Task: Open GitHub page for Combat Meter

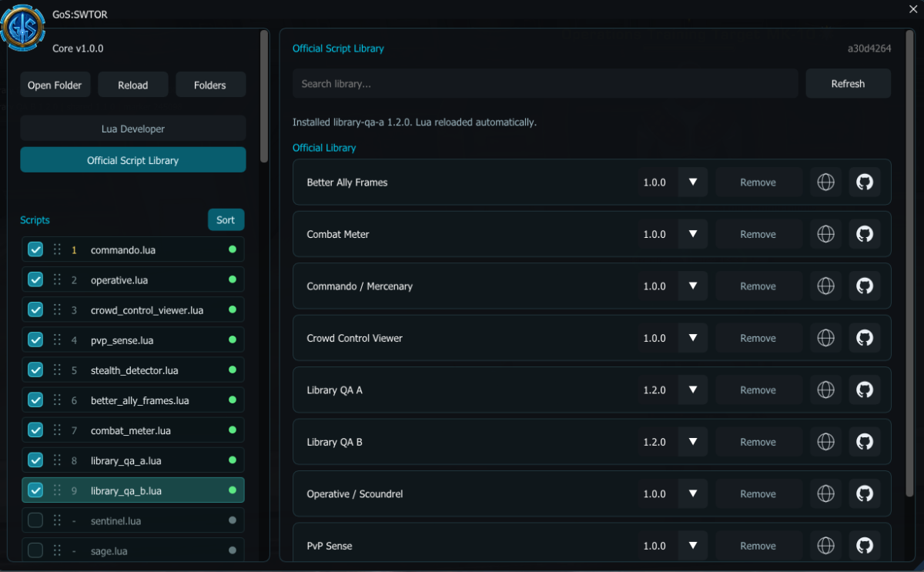Action: click(865, 234)
